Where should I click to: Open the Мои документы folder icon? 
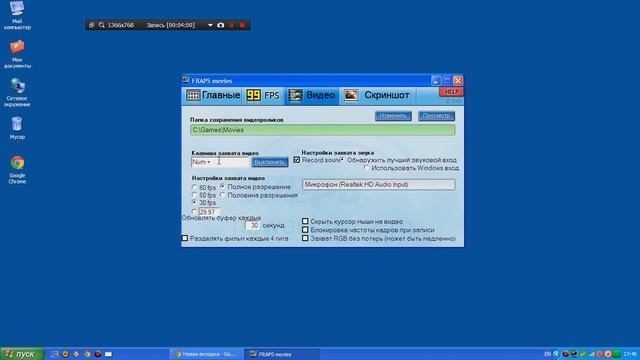17,54
